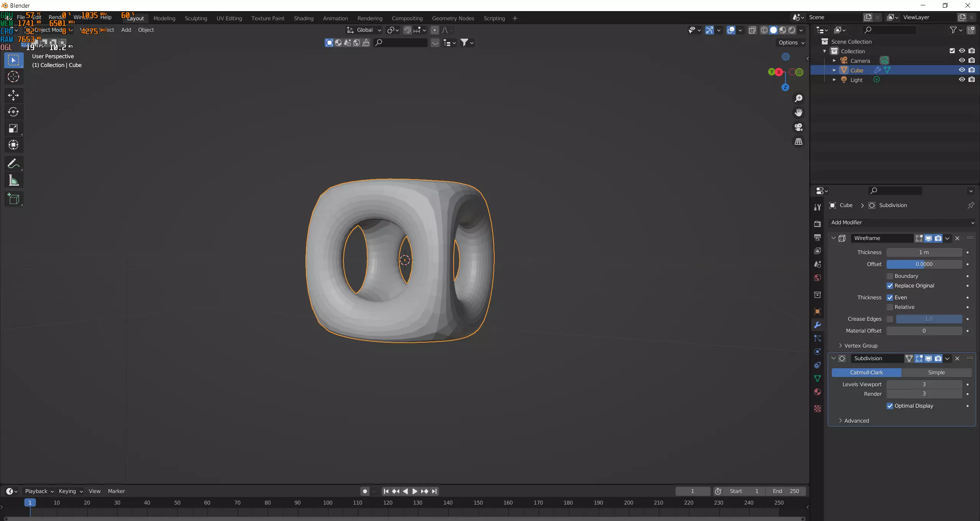The image size is (980, 521).
Task: Click the Levels Viewport value field
Action: (x=924, y=384)
